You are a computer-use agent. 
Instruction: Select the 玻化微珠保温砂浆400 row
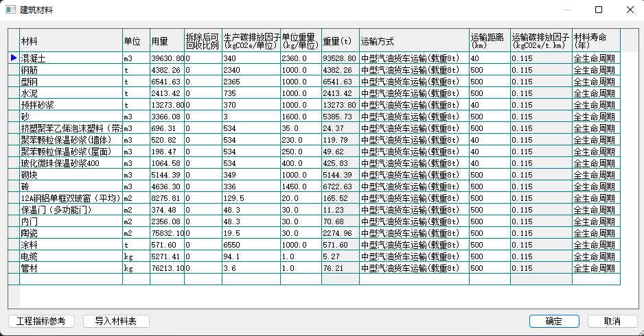click(x=70, y=163)
